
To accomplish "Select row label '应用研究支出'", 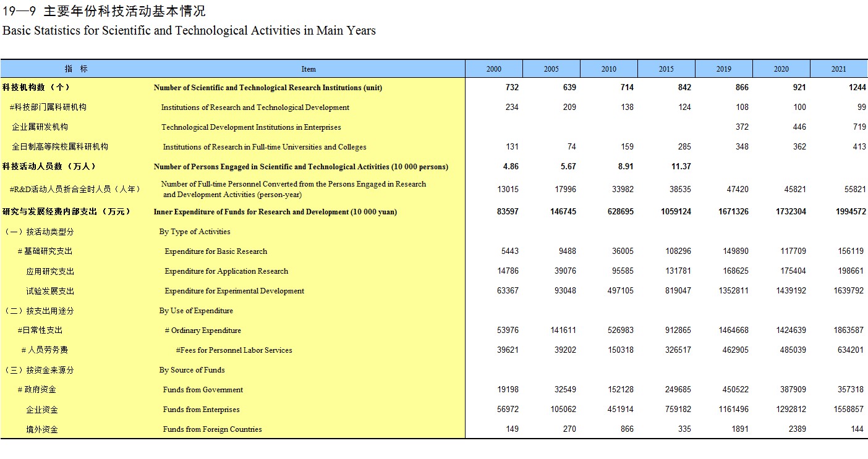I will (50, 271).
